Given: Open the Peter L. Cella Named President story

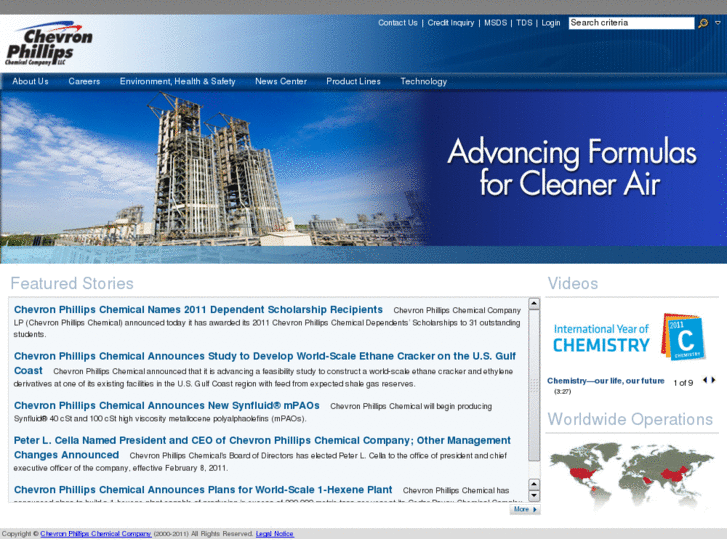Looking at the screenshot, I should (262, 447).
